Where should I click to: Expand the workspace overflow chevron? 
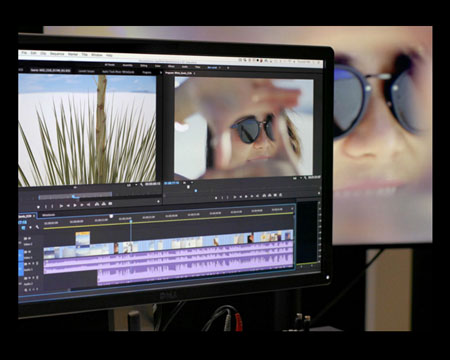coord(228,68)
